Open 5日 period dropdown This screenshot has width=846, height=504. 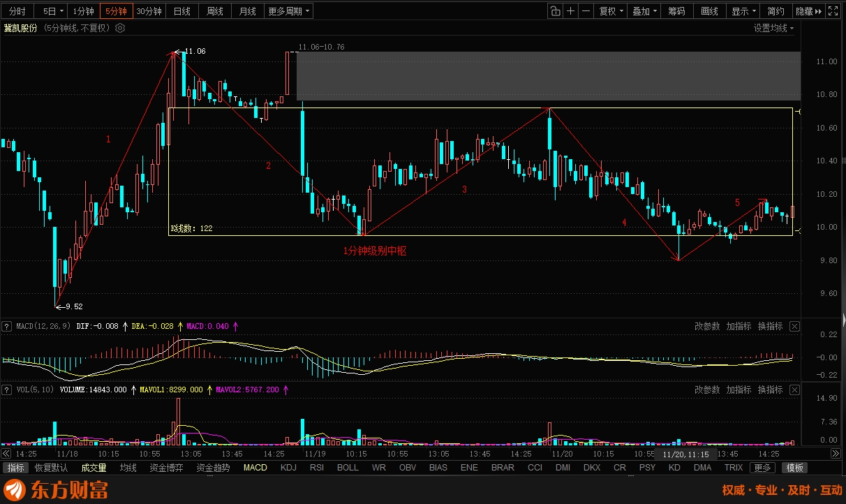pos(52,11)
